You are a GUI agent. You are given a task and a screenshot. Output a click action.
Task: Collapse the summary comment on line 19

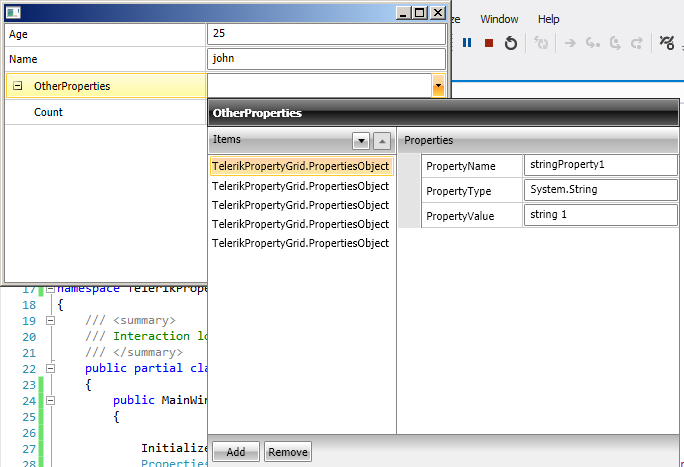[50, 320]
